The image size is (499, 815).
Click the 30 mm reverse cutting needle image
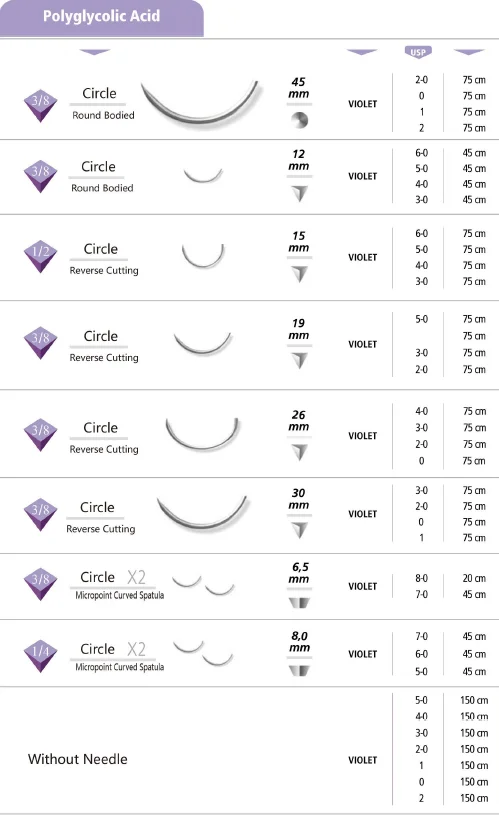[x=203, y=512]
